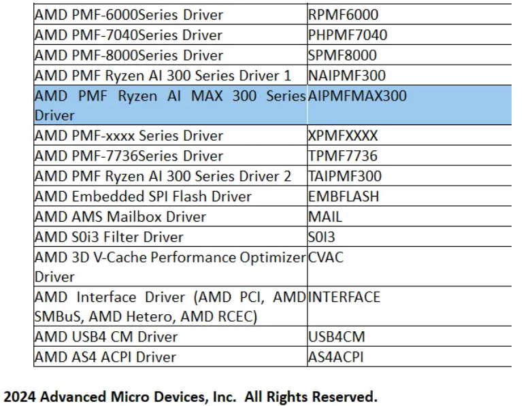This screenshot has height=406, width=532.
Task: Select the RPMF6000 code cell
Action: coord(343,14)
